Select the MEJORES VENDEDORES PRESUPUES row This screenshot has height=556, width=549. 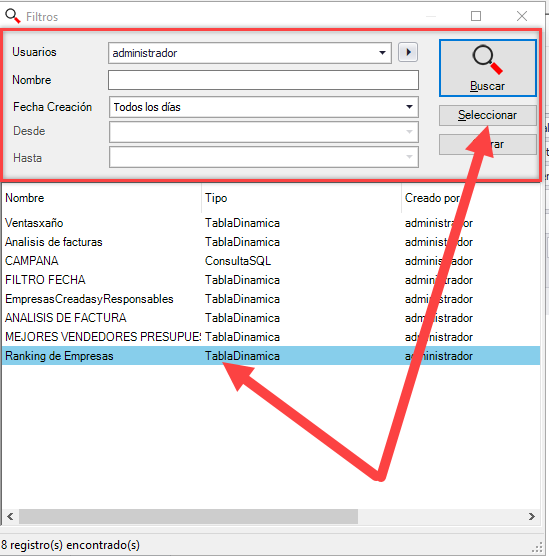[x=271, y=337]
